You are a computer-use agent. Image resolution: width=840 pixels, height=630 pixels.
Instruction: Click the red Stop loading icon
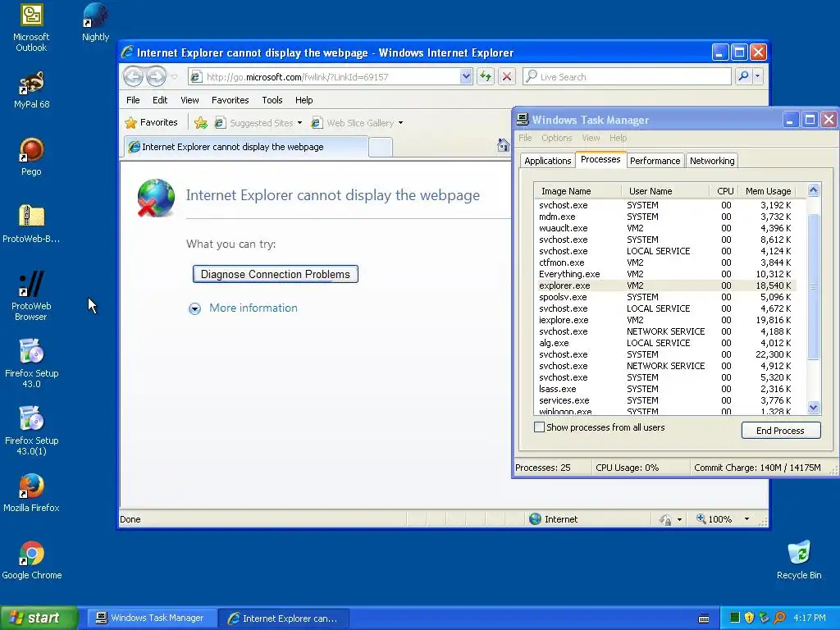507,76
